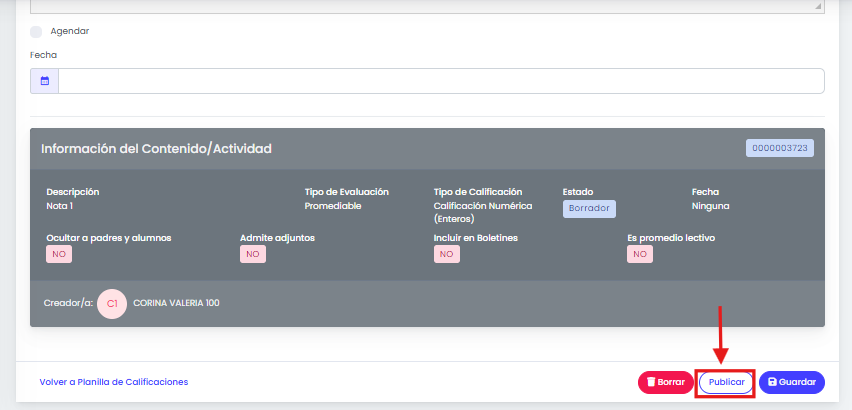Click NO badge under Admite adjuntos
The image size is (852, 410).
[x=253, y=254]
